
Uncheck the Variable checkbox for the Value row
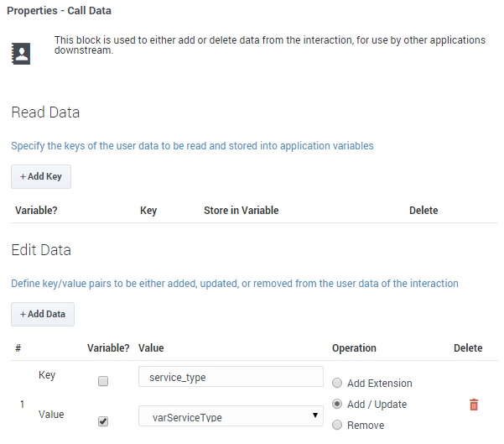tap(103, 420)
